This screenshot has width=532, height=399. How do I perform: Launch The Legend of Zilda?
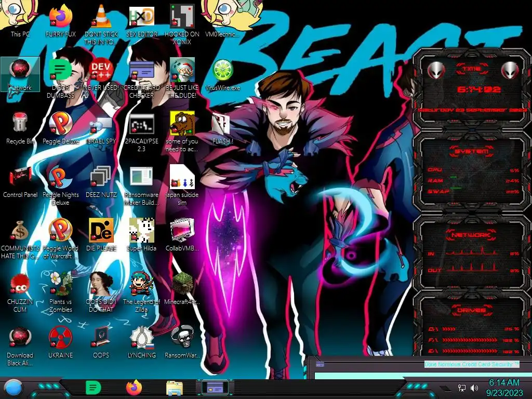[x=142, y=292]
